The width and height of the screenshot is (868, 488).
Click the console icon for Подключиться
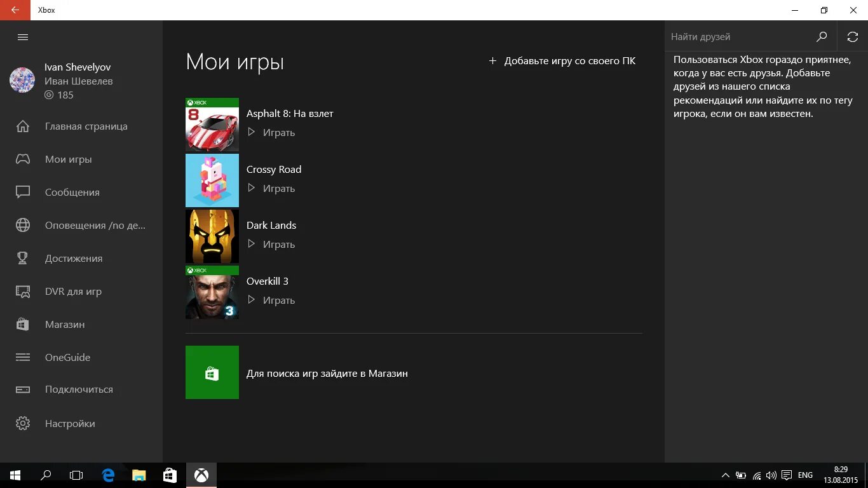[23, 390]
